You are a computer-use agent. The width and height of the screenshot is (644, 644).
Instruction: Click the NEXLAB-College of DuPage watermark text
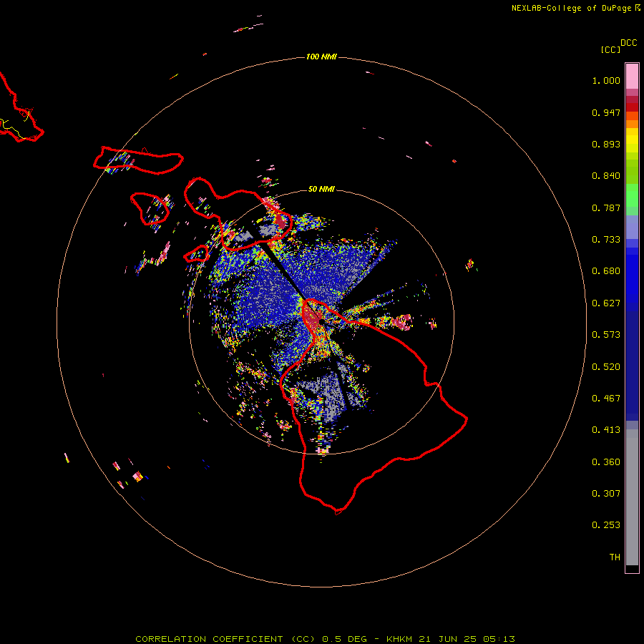tap(575, 8)
